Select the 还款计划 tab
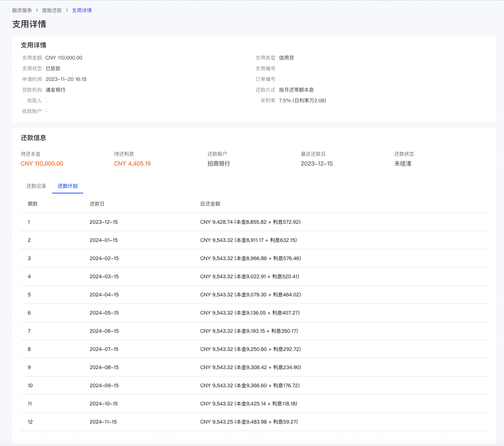The image size is (504, 446). (68, 186)
